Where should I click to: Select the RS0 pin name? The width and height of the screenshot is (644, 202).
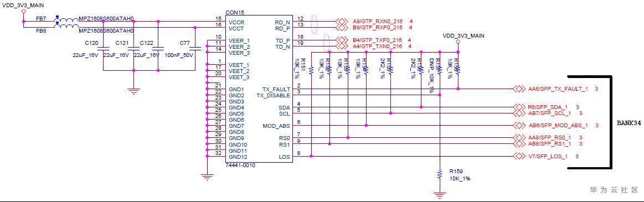284,138
